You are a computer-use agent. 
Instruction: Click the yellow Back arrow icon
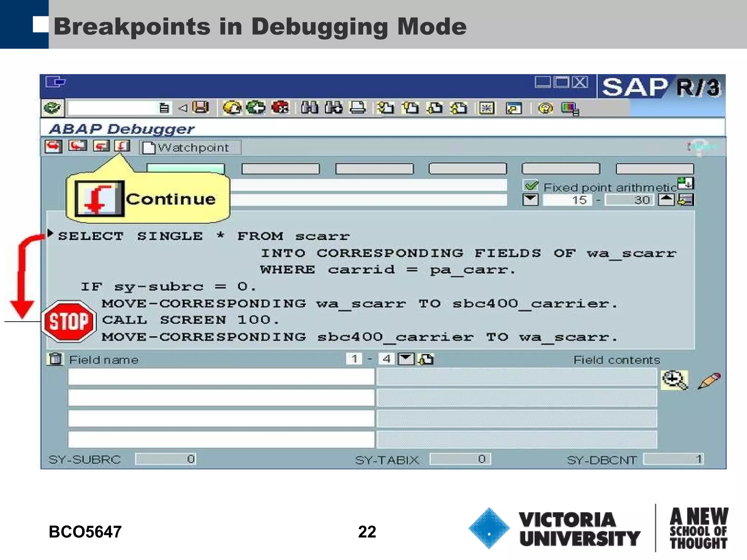click(x=232, y=108)
